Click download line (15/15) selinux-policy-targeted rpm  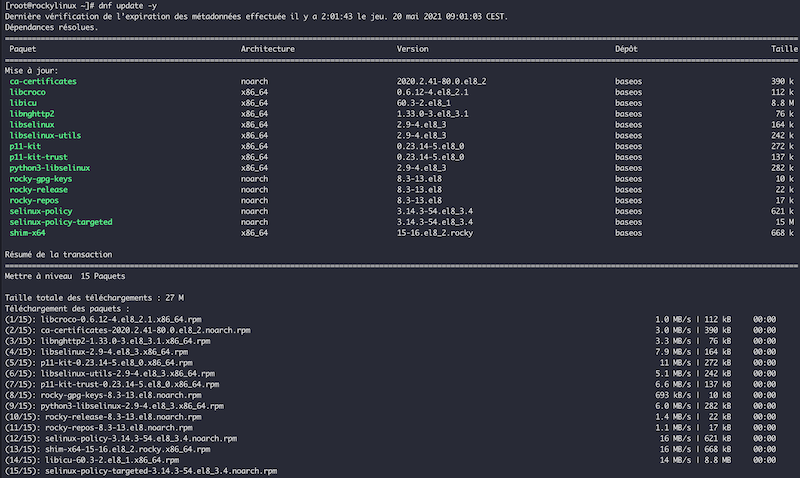click(x=141, y=471)
